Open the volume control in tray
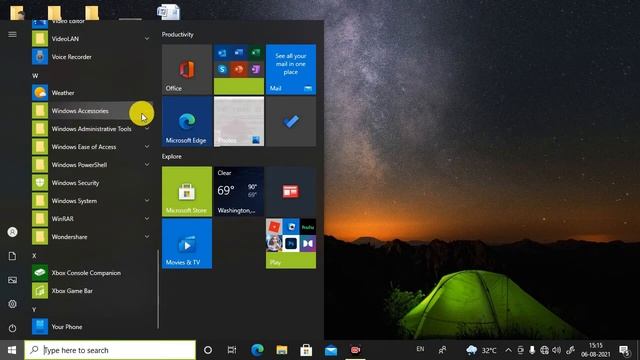Viewport: 640px width, 360px height. point(557,350)
